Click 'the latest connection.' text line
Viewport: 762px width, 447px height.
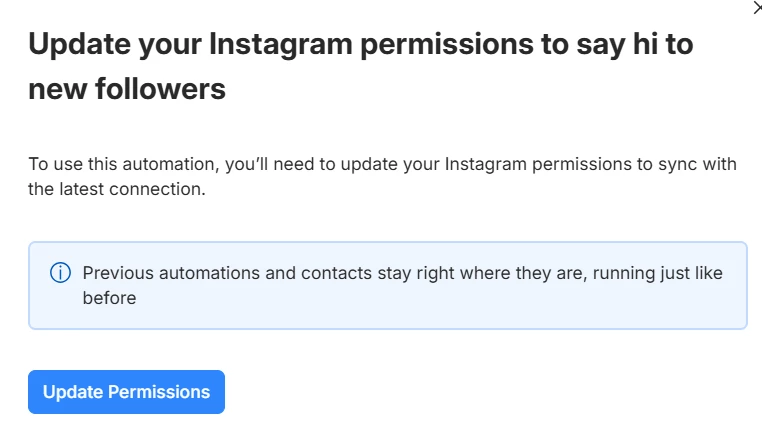(x=117, y=189)
